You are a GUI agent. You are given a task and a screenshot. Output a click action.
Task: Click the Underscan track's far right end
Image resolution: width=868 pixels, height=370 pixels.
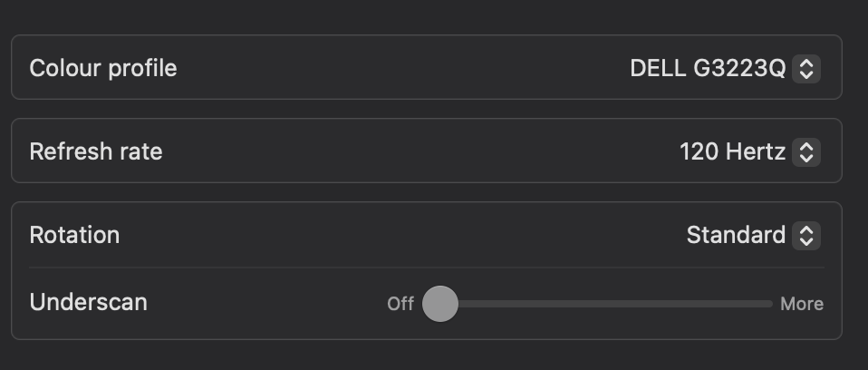pos(770,303)
